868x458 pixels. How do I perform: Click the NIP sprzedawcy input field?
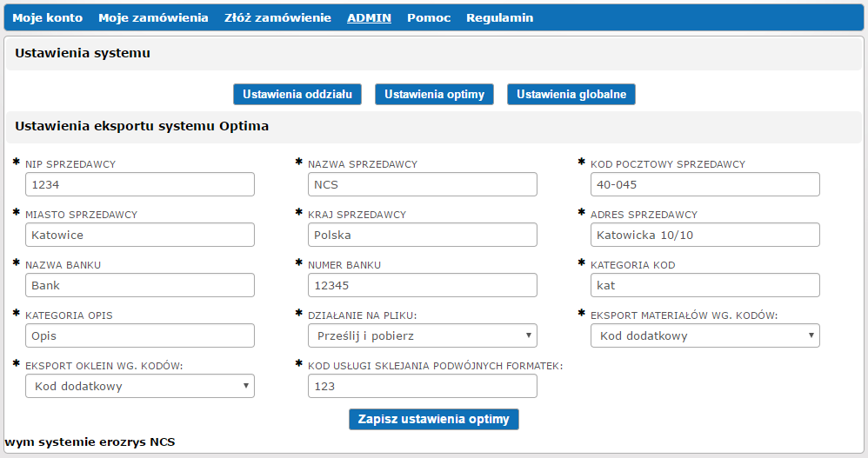tap(139, 184)
